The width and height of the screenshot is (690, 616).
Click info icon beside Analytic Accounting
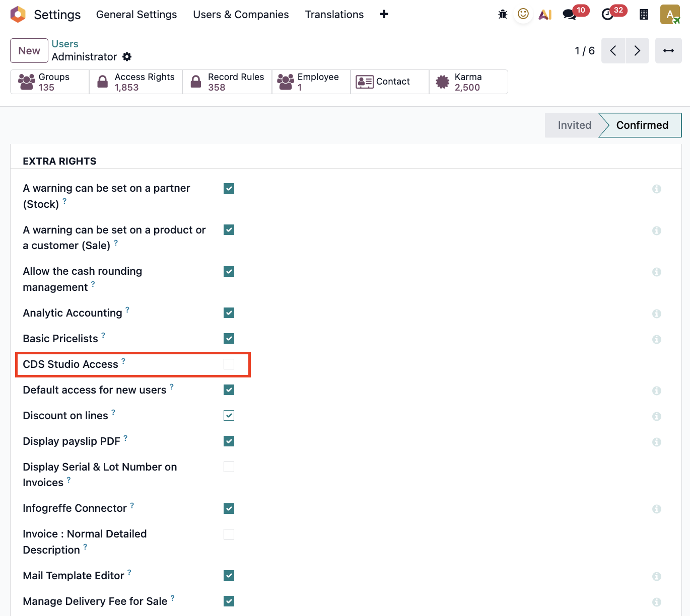(x=656, y=314)
